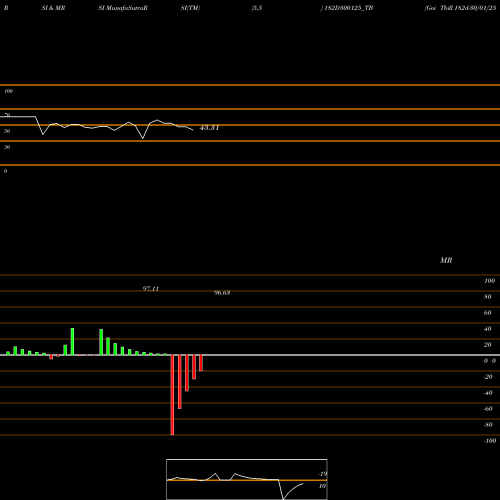Click the -100 label on MR axis
This screenshot has height=500, width=500.
pyautogui.click(x=490, y=441)
